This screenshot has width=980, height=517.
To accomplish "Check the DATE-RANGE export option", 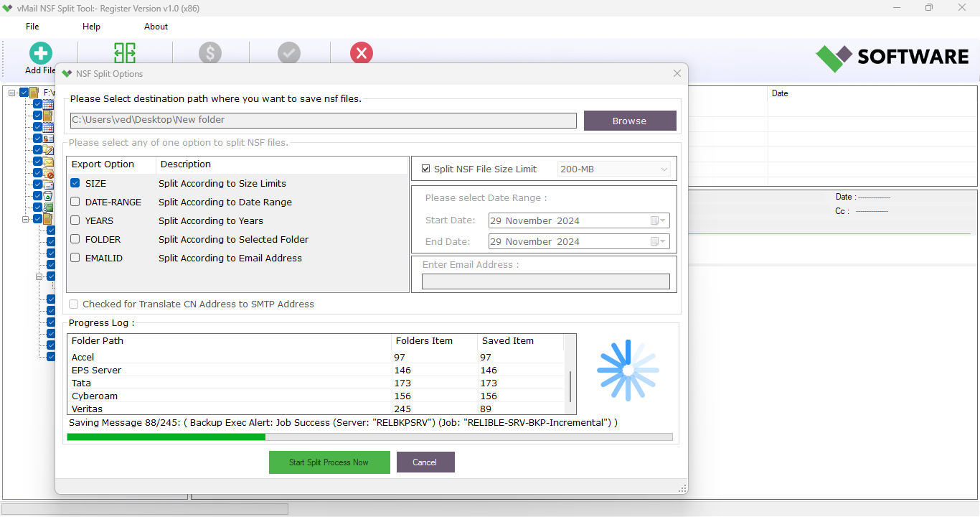I will (x=75, y=202).
